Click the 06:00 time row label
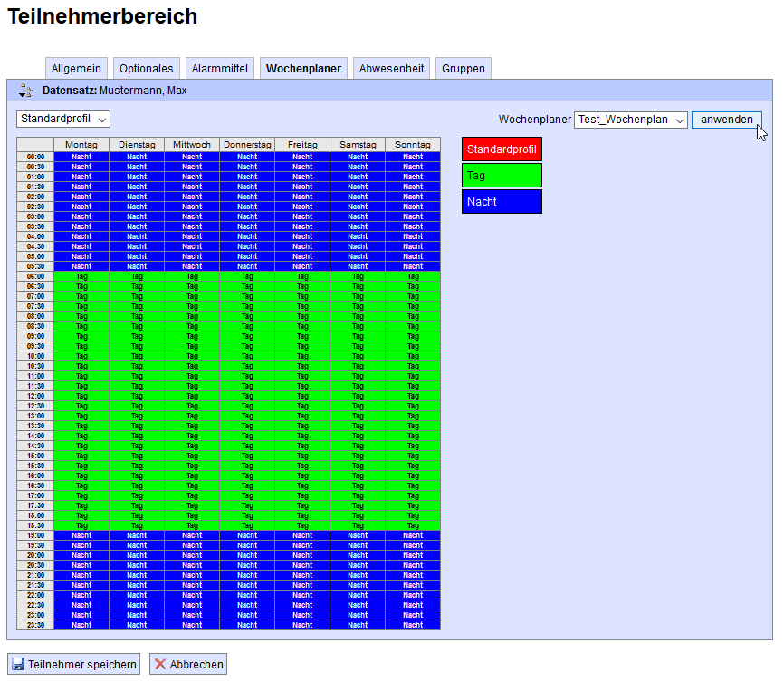784x682 pixels. [x=35, y=276]
